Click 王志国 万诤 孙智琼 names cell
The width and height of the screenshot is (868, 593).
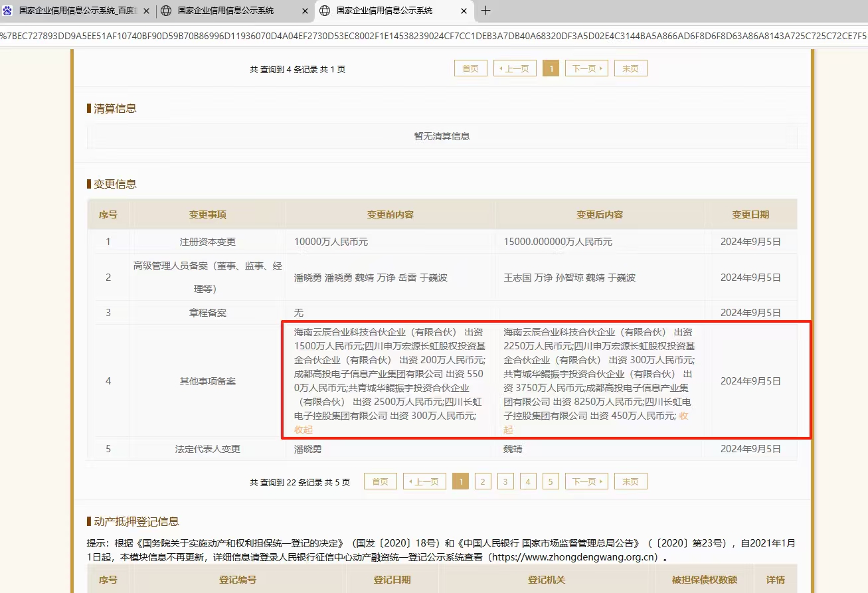tap(600, 278)
